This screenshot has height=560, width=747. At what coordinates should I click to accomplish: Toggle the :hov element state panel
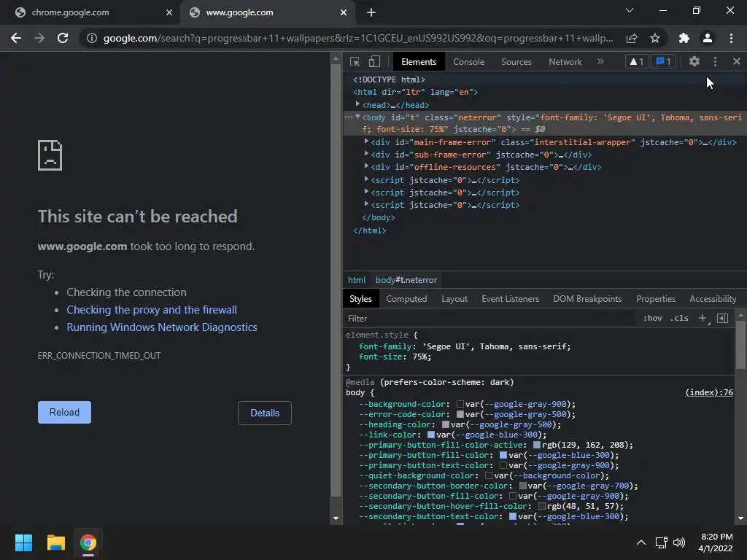tap(653, 318)
